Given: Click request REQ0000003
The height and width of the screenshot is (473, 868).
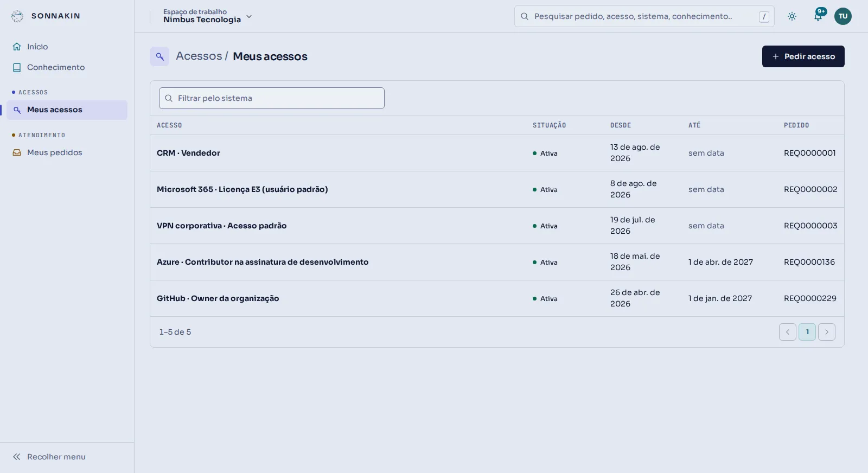Looking at the screenshot, I should 810,226.
